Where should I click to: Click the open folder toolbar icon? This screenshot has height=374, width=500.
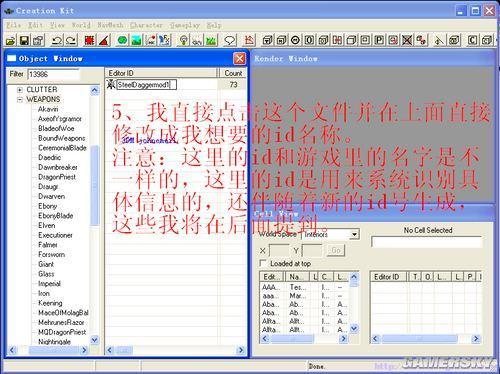11,41
